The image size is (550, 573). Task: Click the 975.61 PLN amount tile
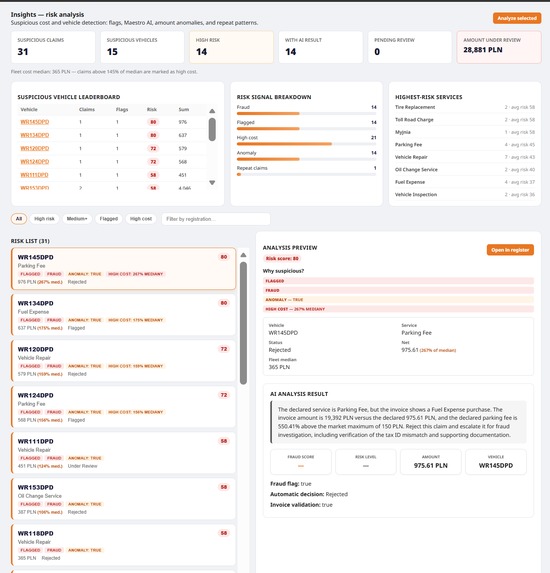click(x=430, y=462)
